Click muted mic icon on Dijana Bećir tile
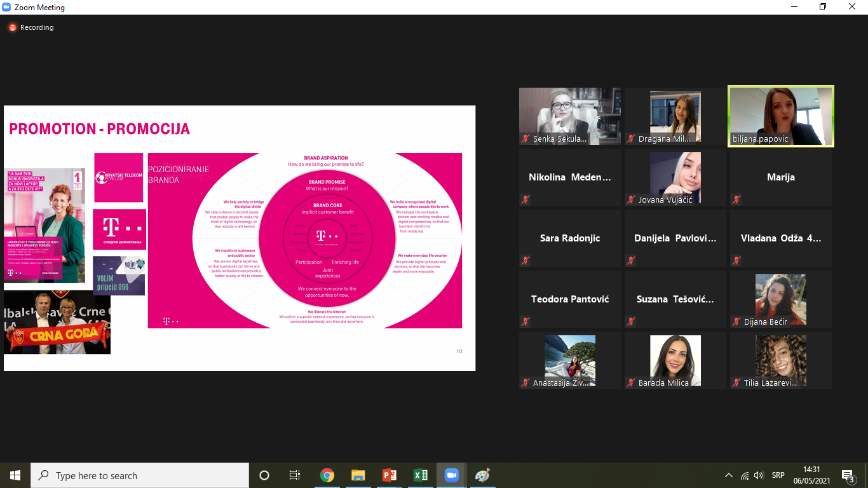 click(x=736, y=322)
